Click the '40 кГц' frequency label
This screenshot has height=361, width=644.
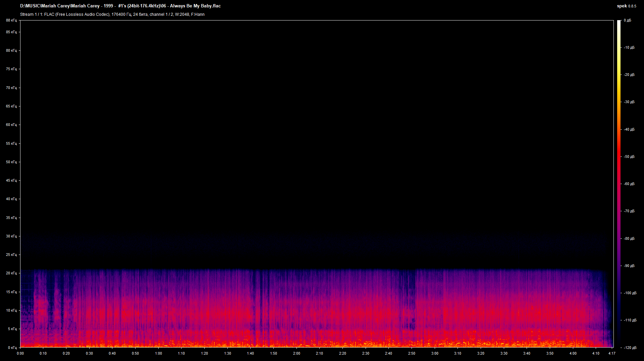tap(11, 199)
